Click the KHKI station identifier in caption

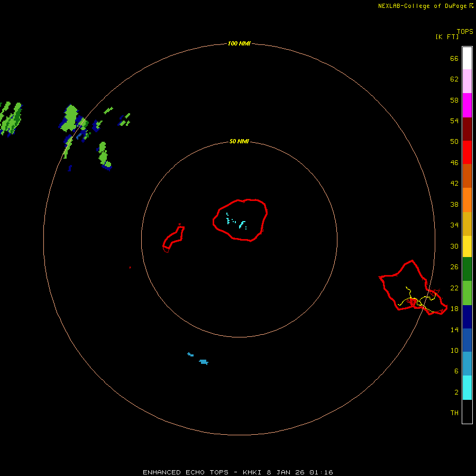point(252,472)
